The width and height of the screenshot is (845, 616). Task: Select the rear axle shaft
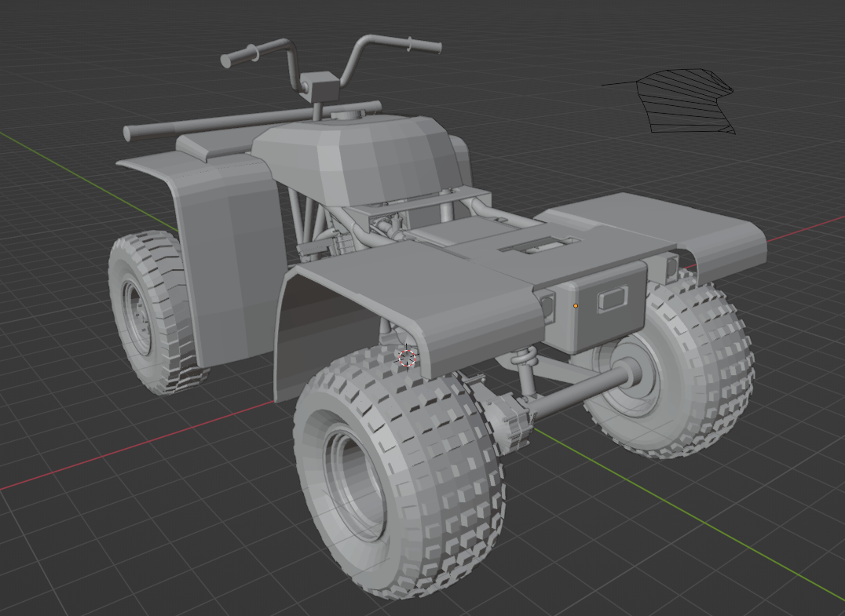[582, 390]
